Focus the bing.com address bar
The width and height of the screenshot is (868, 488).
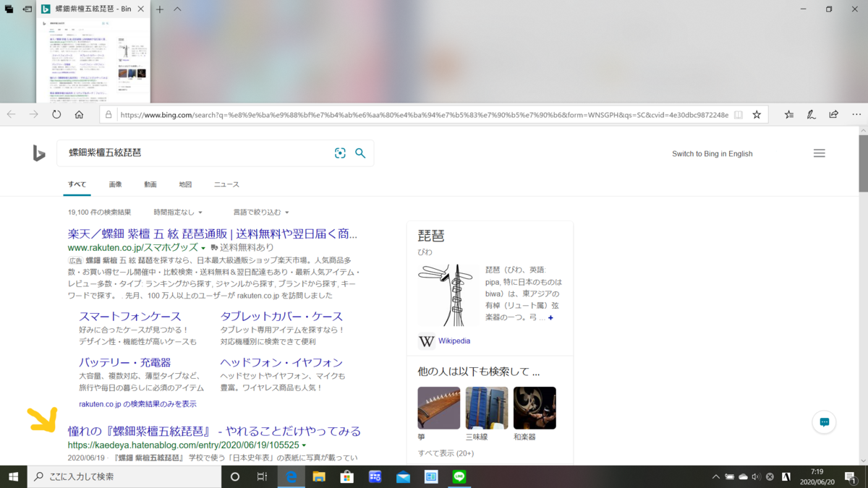(x=424, y=114)
